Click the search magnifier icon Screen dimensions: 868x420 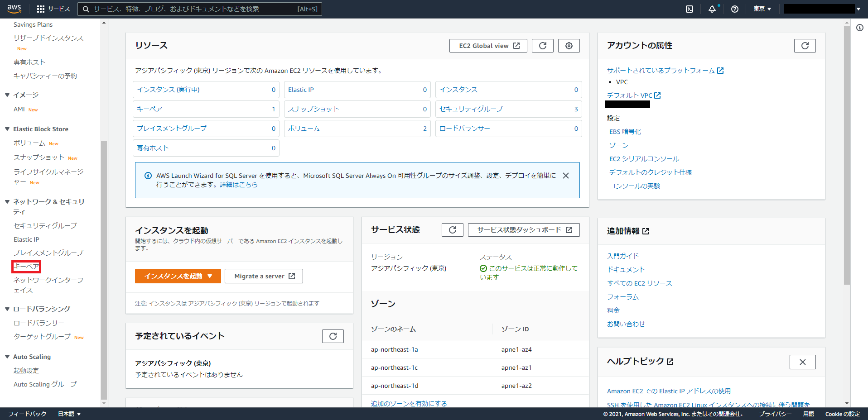86,9
